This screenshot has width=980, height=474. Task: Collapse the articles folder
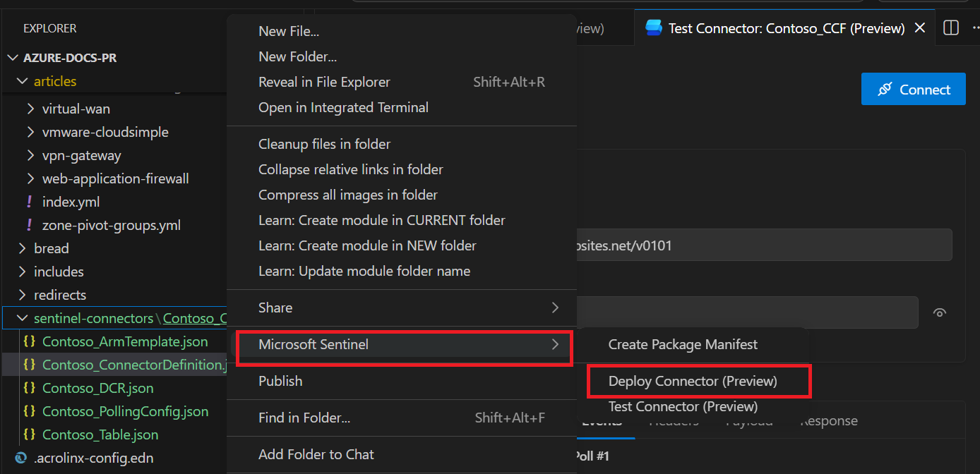20,81
